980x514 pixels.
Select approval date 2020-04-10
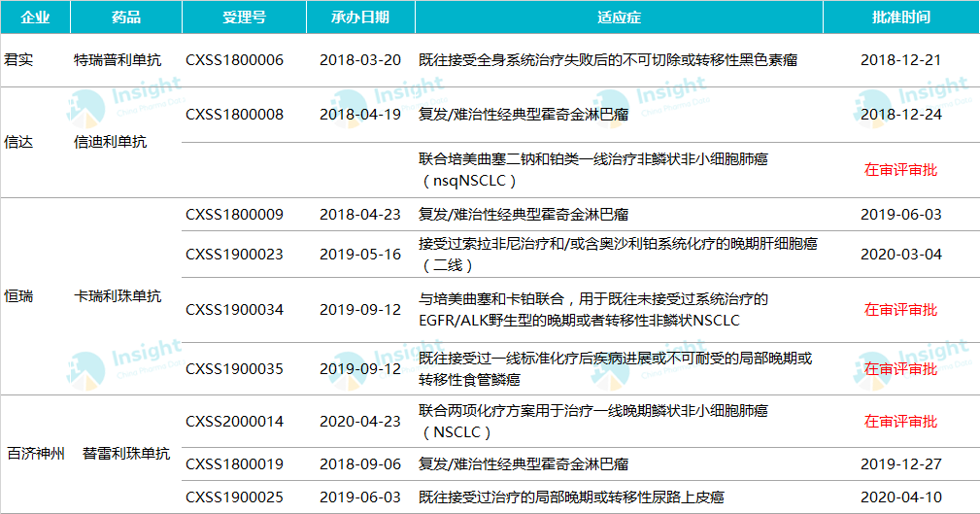[901, 497]
